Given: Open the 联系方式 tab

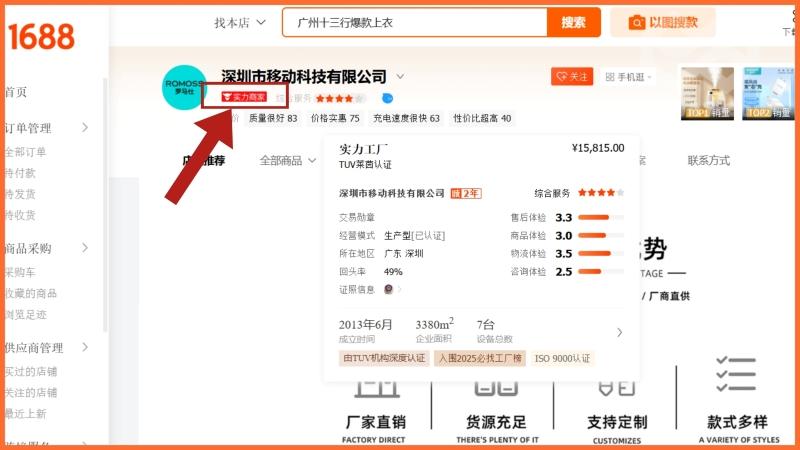Looking at the screenshot, I should (x=708, y=160).
